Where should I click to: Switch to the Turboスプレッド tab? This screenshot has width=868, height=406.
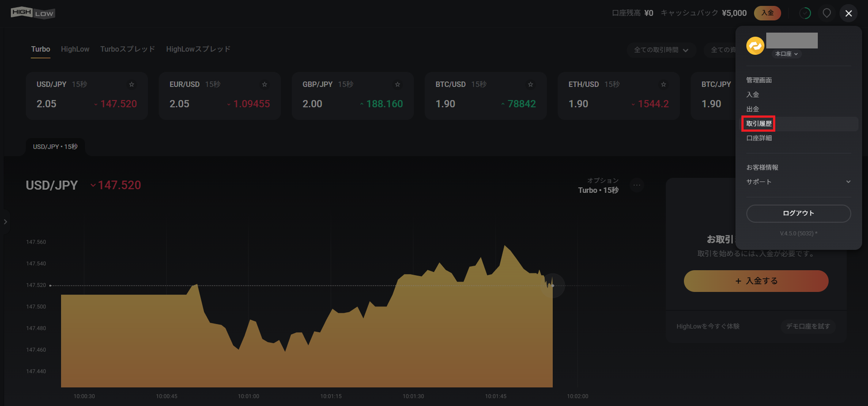(x=127, y=49)
